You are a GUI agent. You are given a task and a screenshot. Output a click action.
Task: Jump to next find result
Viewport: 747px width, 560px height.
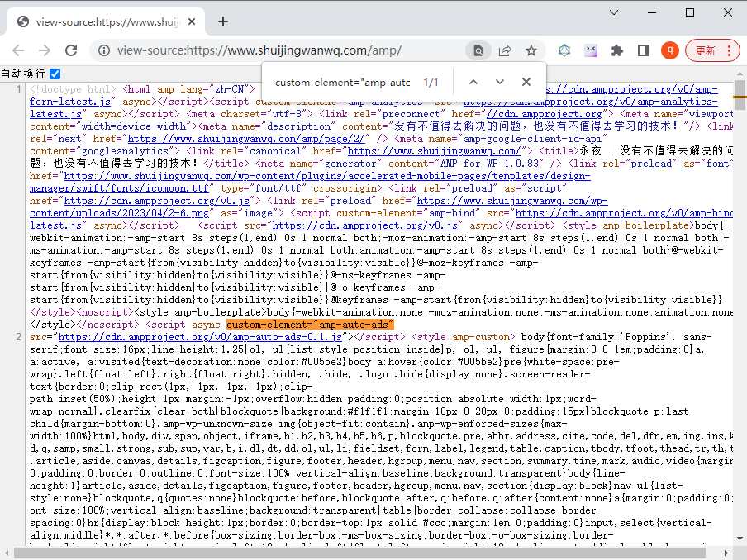(499, 82)
